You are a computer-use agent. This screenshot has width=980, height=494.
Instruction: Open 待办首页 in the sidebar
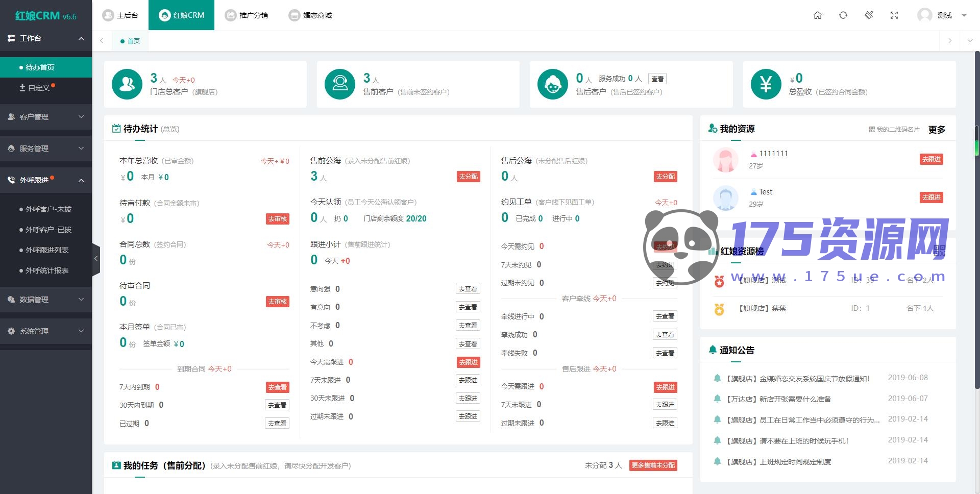pos(46,67)
